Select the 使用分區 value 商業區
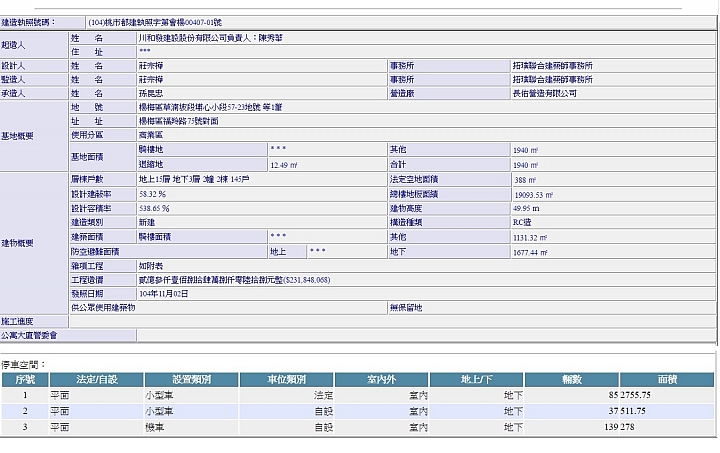This screenshot has height=453, width=720. click(x=151, y=135)
